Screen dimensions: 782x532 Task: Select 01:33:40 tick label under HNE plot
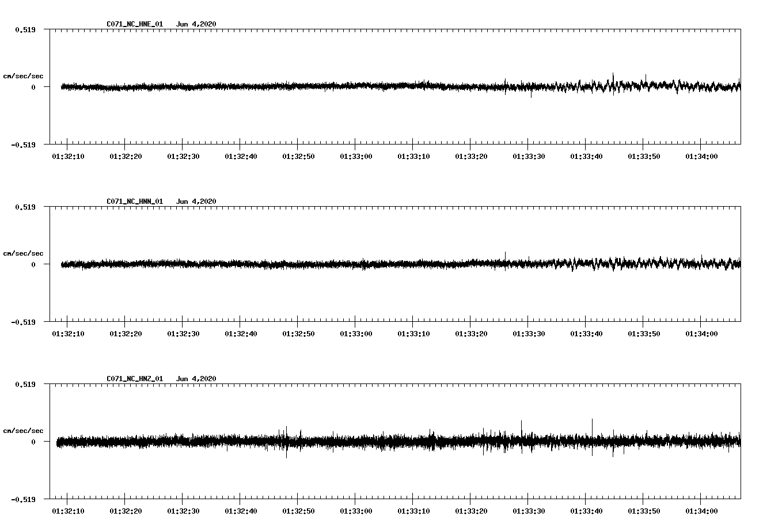(586, 156)
